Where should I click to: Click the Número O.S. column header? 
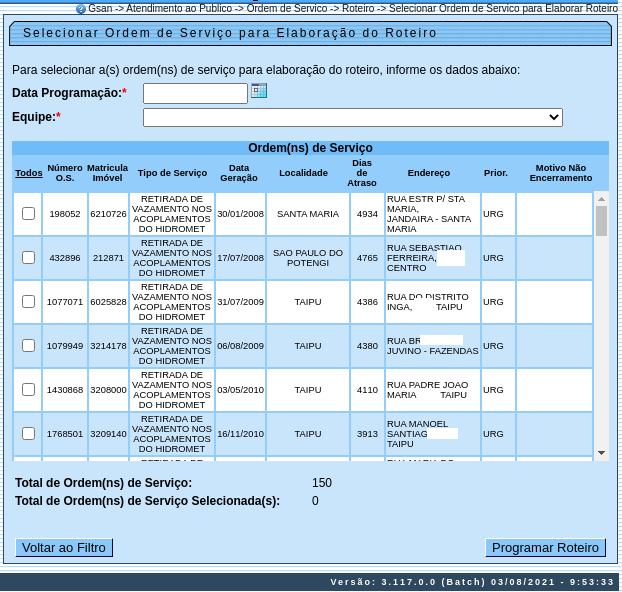[x=65, y=173]
